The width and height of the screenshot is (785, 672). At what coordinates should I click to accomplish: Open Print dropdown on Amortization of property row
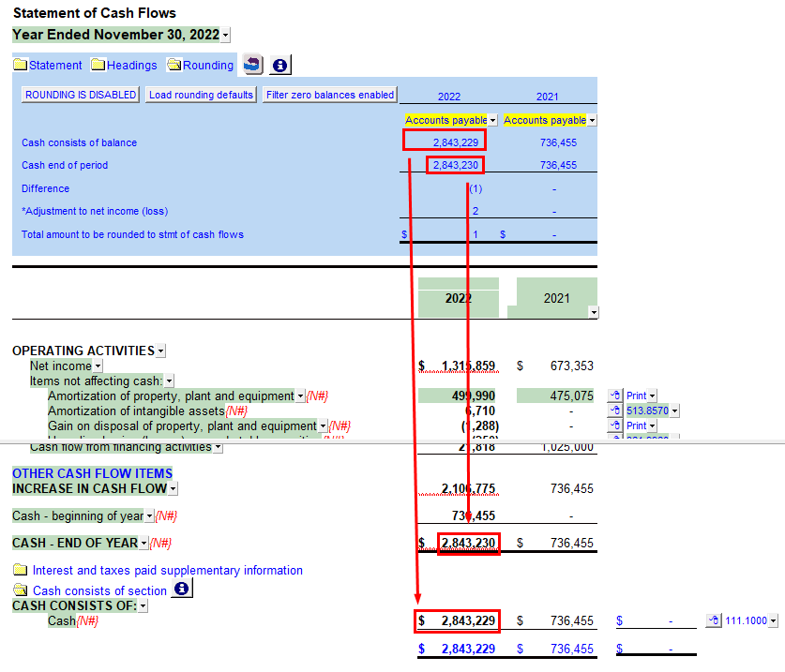(653, 396)
